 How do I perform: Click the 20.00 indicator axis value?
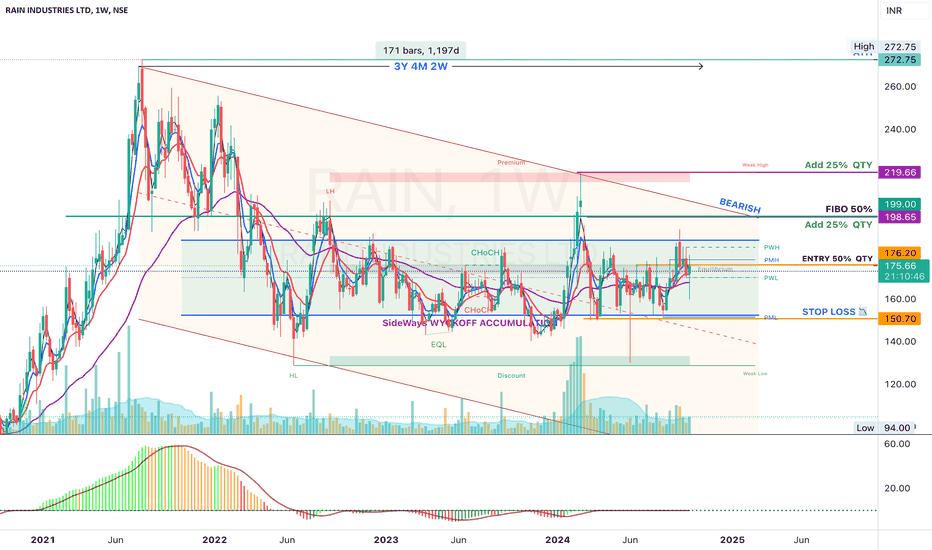(x=897, y=488)
